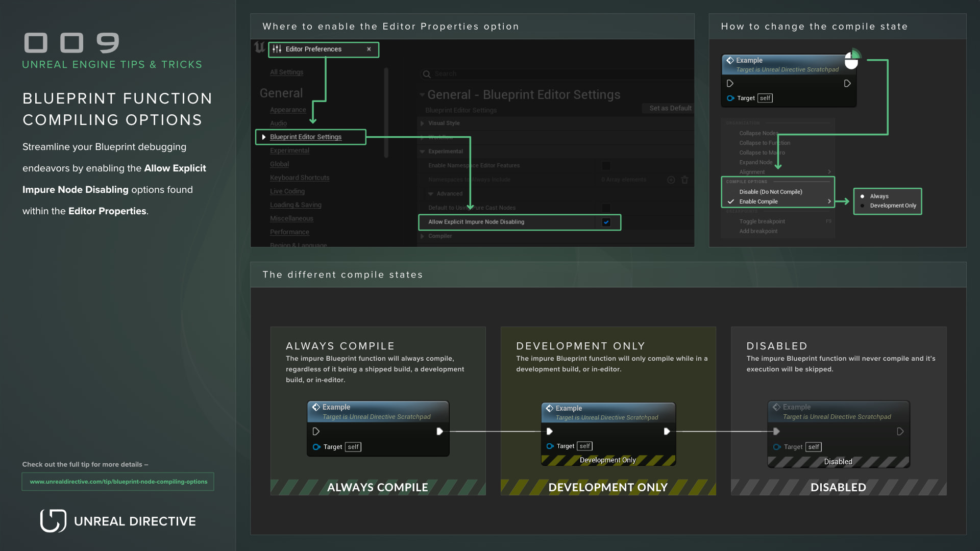Open the unrealdirective.com tip link

pyautogui.click(x=118, y=482)
